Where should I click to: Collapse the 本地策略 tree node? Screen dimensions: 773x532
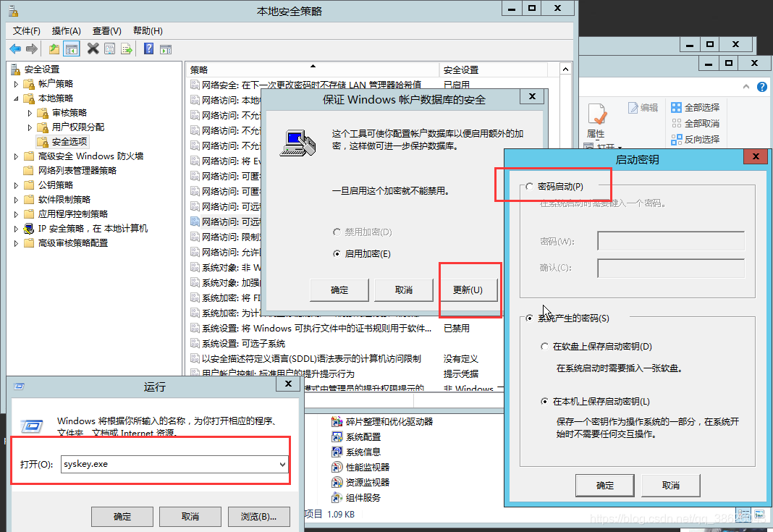coord(16,98)
